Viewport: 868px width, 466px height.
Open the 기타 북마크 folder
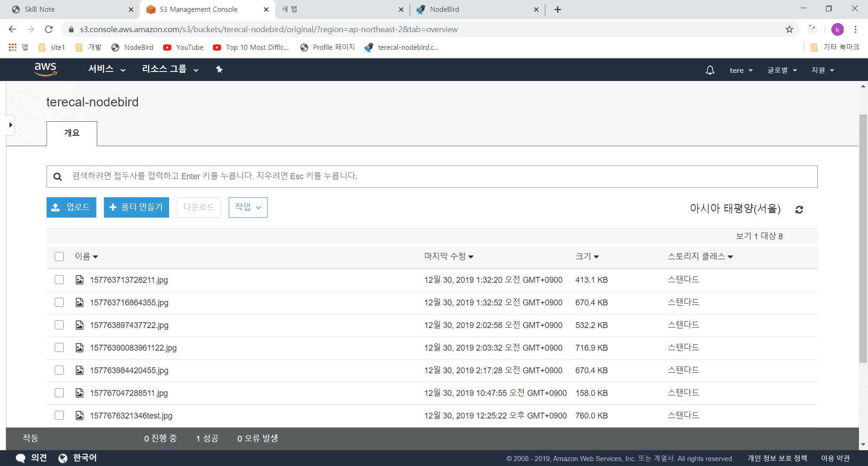[835, 47]
